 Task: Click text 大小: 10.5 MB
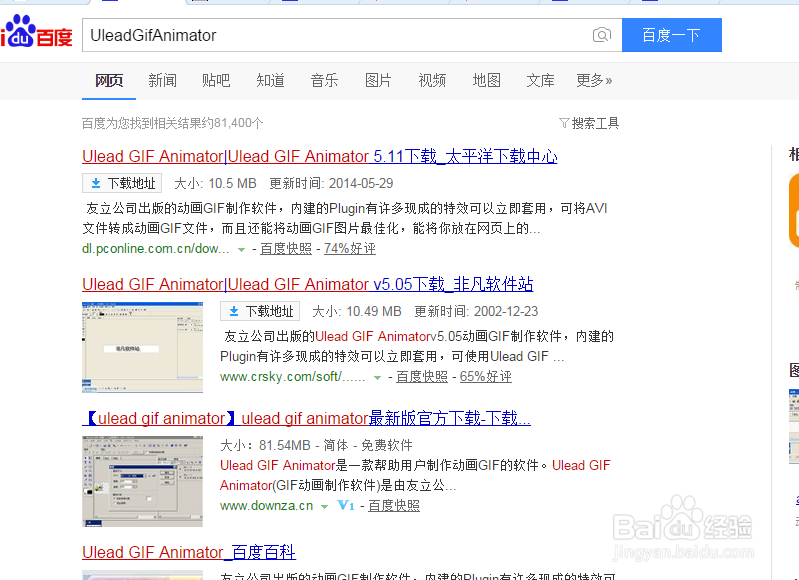tap(215, 183)
